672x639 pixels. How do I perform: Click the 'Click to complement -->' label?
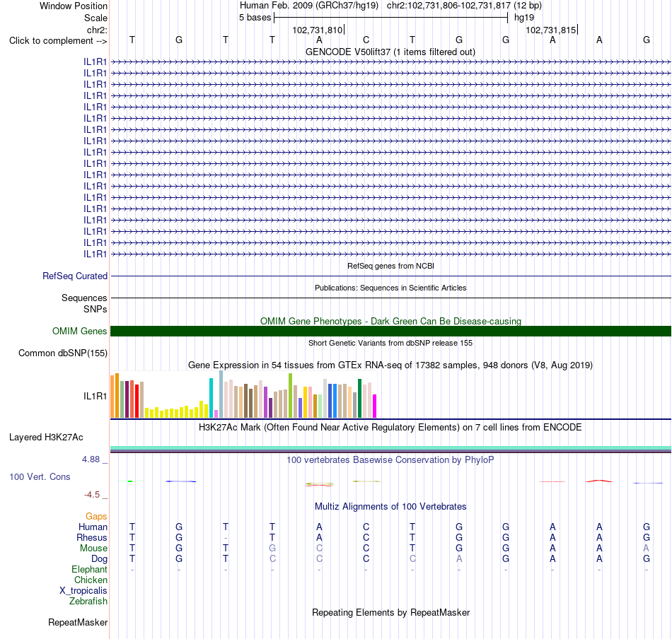tap(58, 41)
